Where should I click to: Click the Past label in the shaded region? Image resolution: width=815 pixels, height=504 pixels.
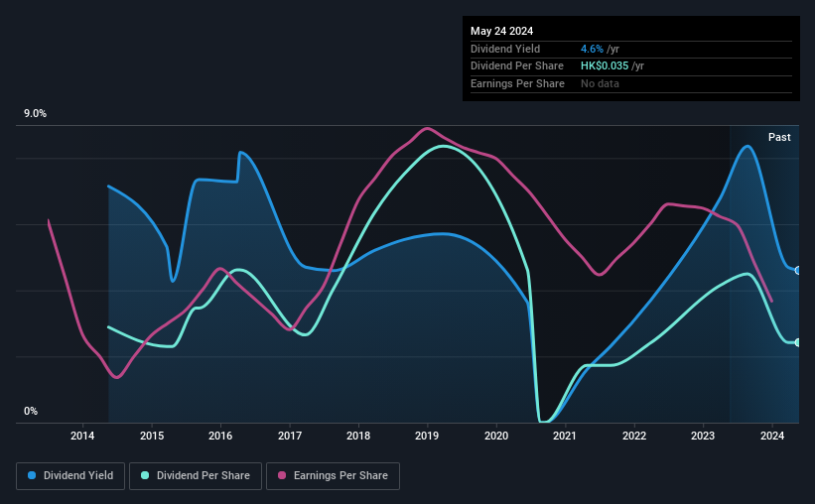click(779, 137)
